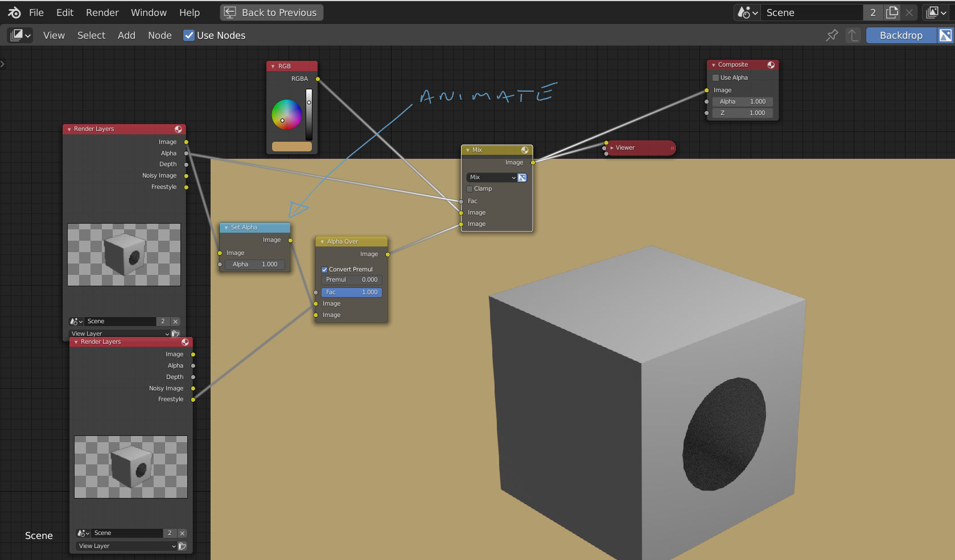
Task: Collapse the Composite node
Action: click(x=713, y=65)
